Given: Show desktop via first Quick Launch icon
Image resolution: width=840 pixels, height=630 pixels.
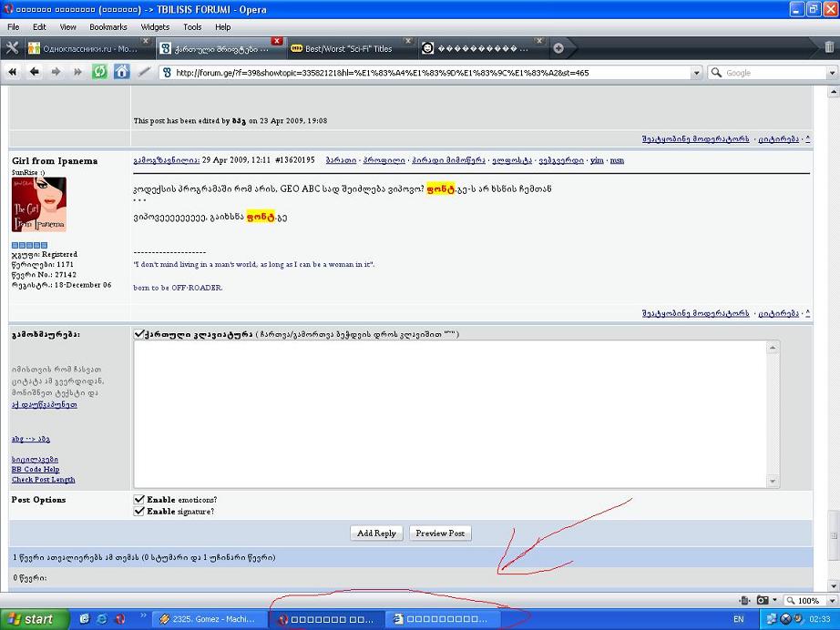Looking at the screenshot, I should pos(84,619).
